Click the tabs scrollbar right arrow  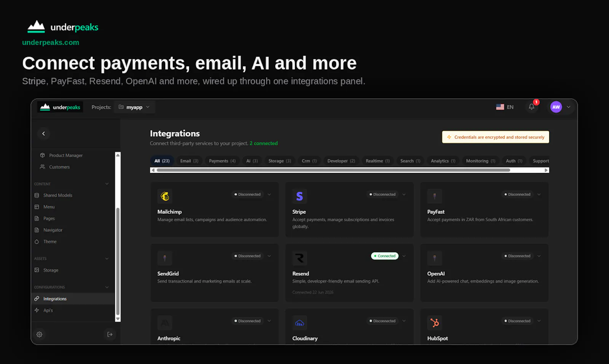click(x=546, y=170)
